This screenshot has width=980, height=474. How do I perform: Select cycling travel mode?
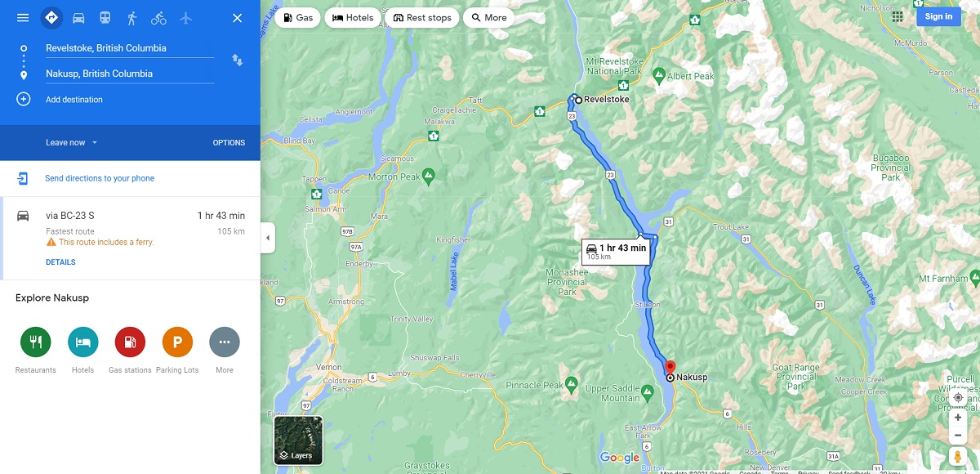pos(158,18)
